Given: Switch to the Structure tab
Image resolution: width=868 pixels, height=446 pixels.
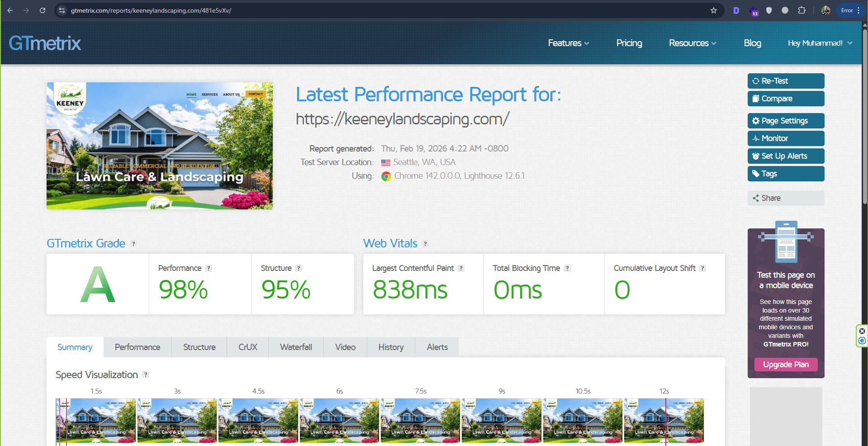Looking at the screenshot, I should click(x=199, y=347).
